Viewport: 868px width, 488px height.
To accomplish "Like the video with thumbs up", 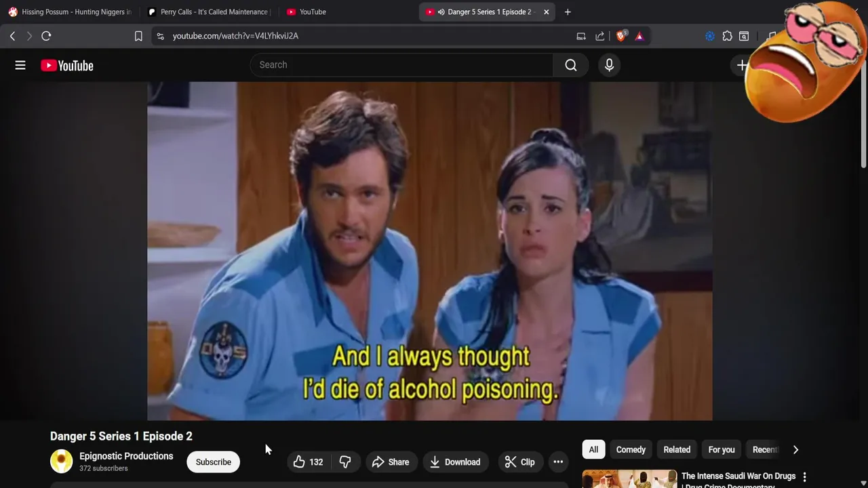I will pos(307,462).
